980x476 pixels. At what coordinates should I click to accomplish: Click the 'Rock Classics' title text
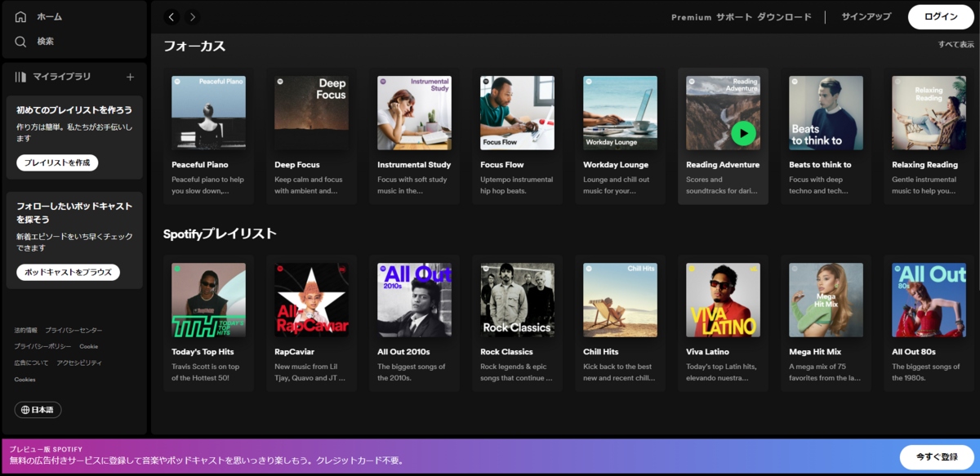[506, 352]
